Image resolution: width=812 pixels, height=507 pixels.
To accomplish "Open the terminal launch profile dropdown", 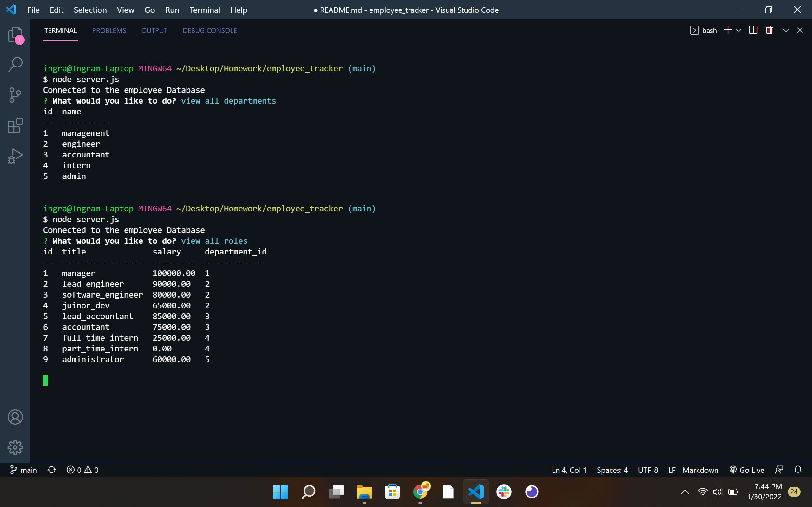I will click(x=738, y=30).
